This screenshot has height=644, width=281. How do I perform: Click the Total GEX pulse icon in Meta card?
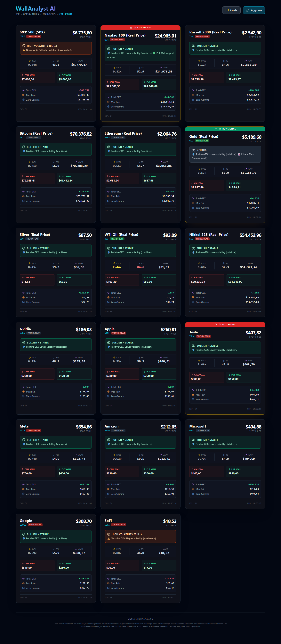point(23,485)
